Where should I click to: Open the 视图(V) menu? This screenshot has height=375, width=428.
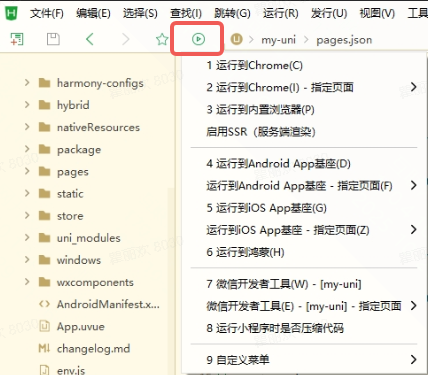(377, 13)
